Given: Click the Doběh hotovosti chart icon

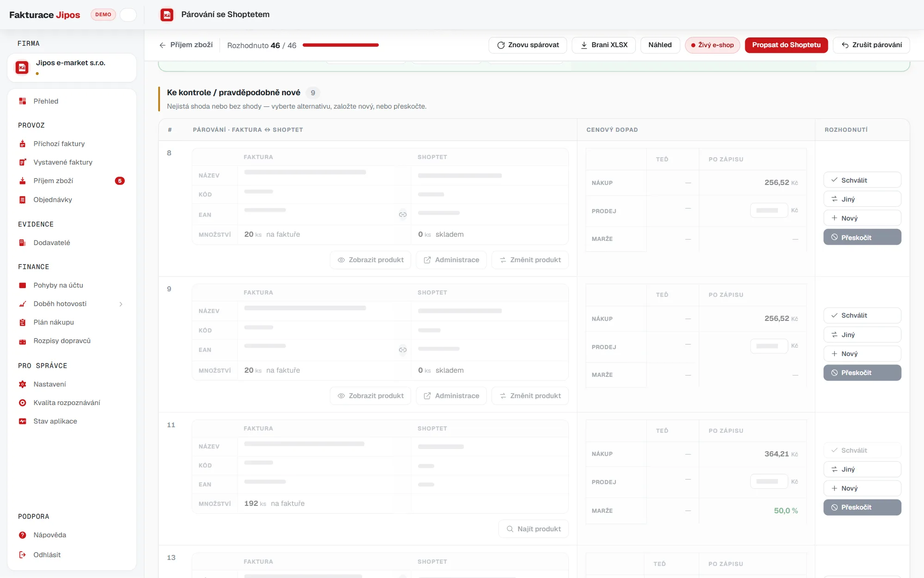Looking at the screenshot, I should click(x=22, y=304).
